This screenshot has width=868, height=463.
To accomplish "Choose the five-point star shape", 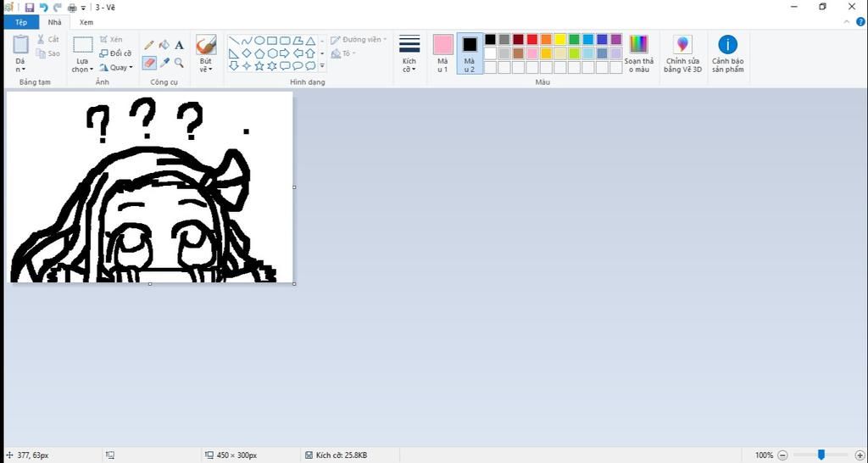I will 259,66.
